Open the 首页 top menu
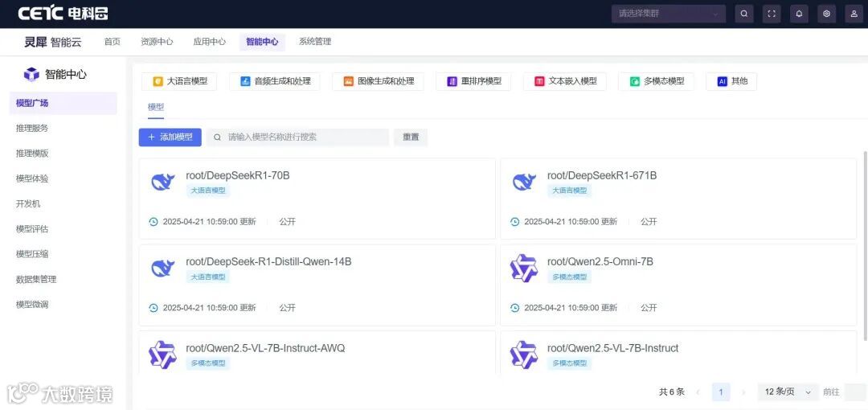Viewport: 868px width, 410px height. (x=113, y=42)
